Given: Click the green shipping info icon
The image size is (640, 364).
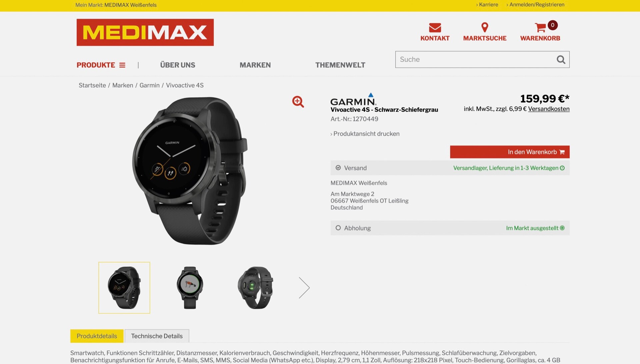Looking at the screenshot, I should point(562,168).
